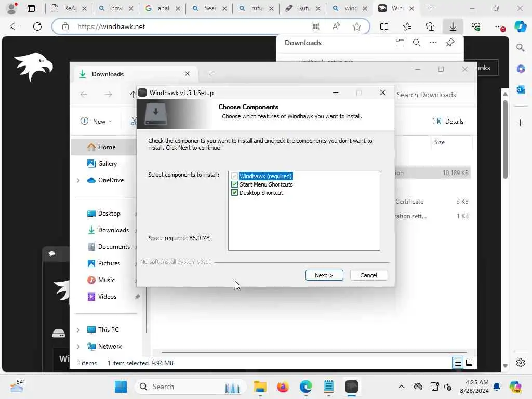This screenshot has width=532, height=399.
Task: Open Documents folder in sidebar
Action: click(114, 247)
